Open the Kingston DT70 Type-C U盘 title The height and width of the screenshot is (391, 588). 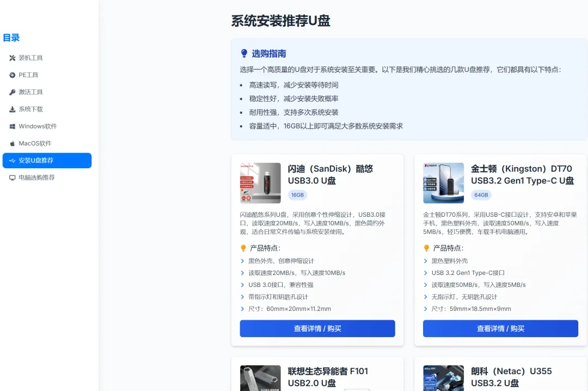tap(522, 174)
